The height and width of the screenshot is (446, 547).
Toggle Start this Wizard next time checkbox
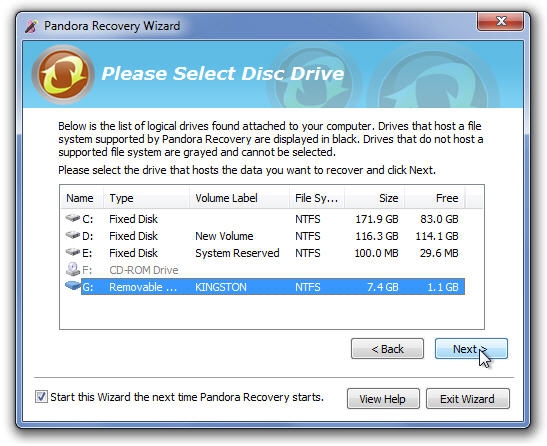pyautogui.click(x=41, y=396)
